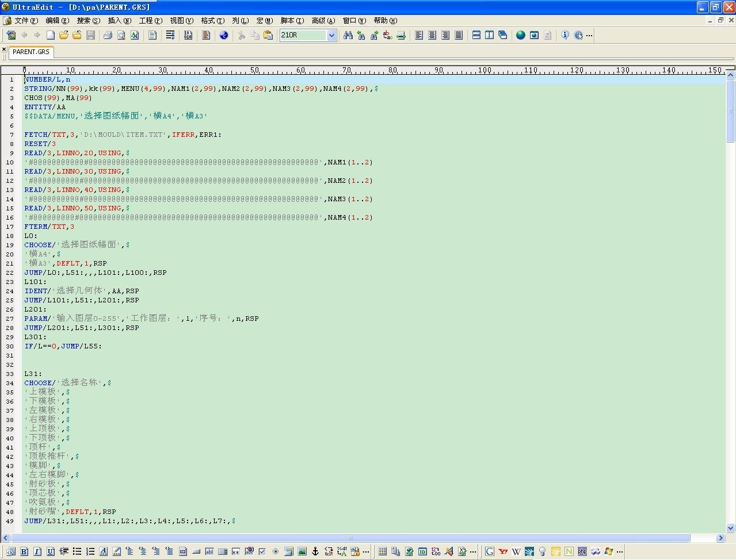Open the 宏(M) menu
This screenshot has width=736, height=560.
[265, 21]
